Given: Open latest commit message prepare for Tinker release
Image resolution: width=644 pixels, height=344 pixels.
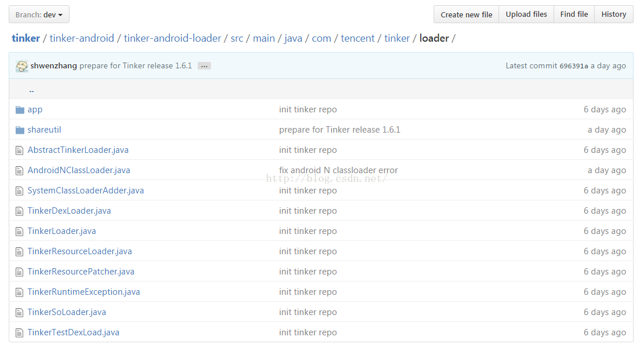Looking at the screenshot, I should pyautogui.click(x=136, y=65).
